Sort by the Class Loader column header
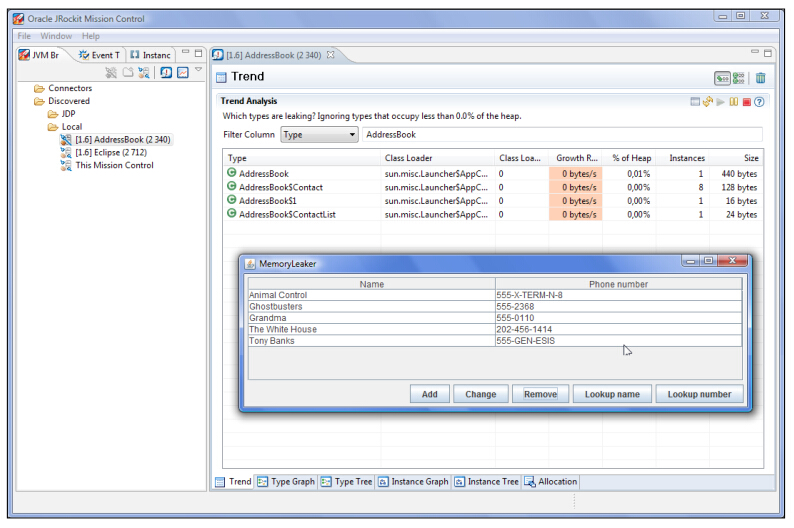Viewport: 794px width, 528px height. pyautogui.click(x=438, y=158)
